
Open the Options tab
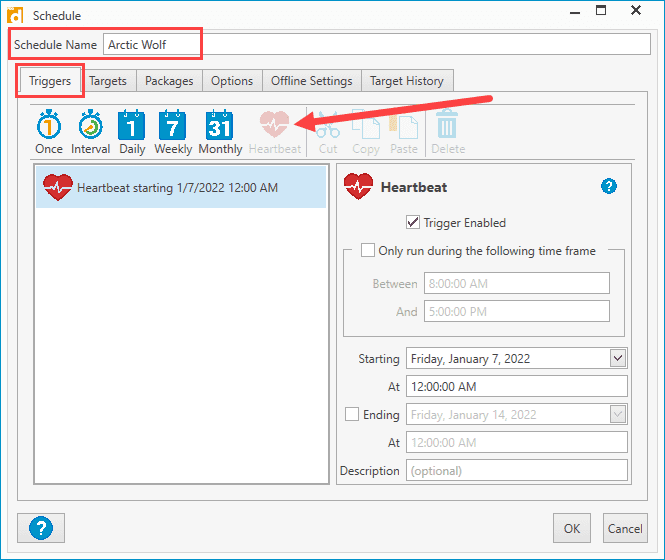click(232, 81)
